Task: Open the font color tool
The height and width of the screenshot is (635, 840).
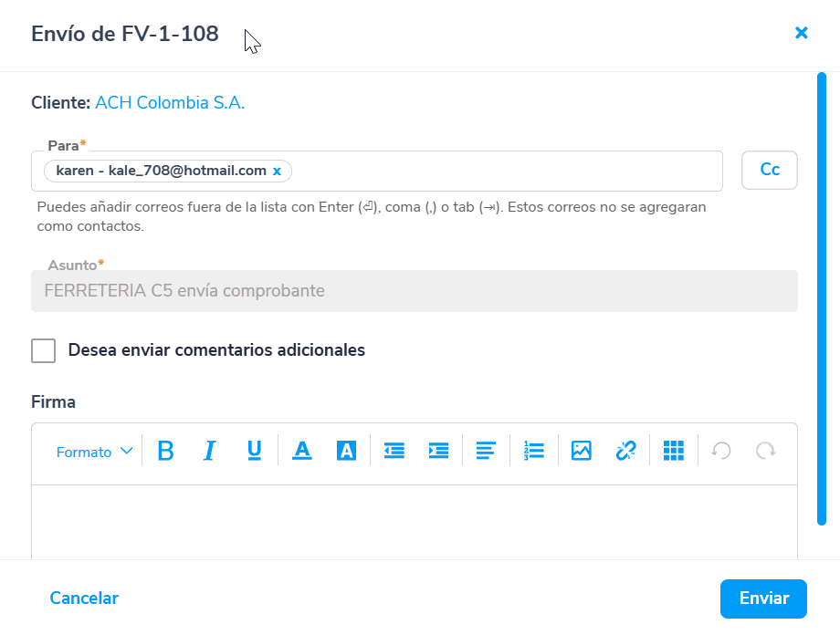Action: (302, 451)
